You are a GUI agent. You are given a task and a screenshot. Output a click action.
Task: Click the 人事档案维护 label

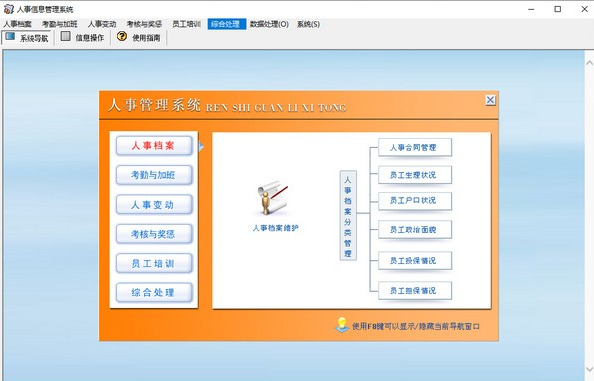(275, 228)
